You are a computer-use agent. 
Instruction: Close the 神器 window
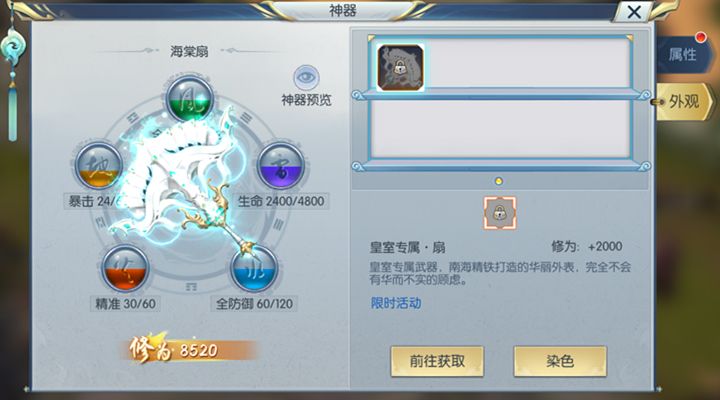(634, 12)
